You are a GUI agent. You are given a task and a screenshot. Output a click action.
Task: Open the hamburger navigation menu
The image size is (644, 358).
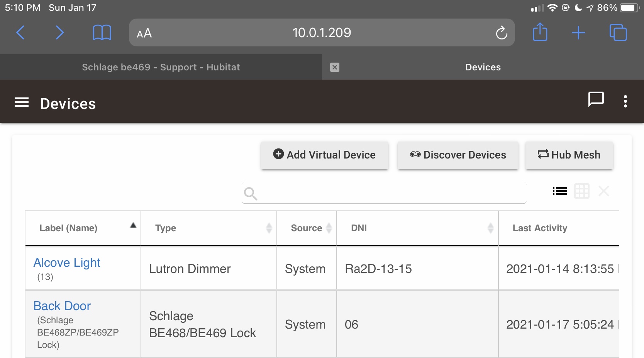(22, 102)
